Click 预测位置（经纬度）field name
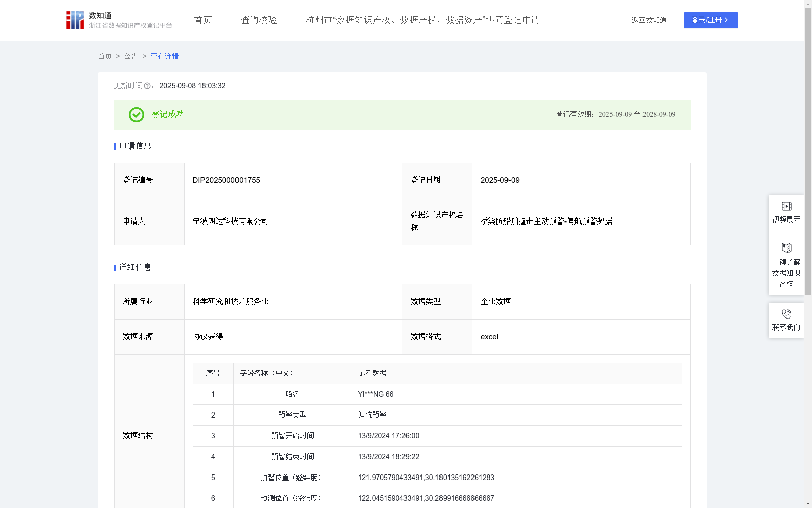This screenshot has height=508, width=812. point(292,498)
